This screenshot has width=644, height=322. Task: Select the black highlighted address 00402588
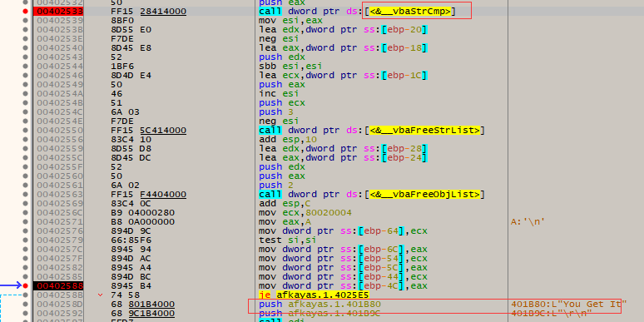pyautogui.click(x=58, y=286)
